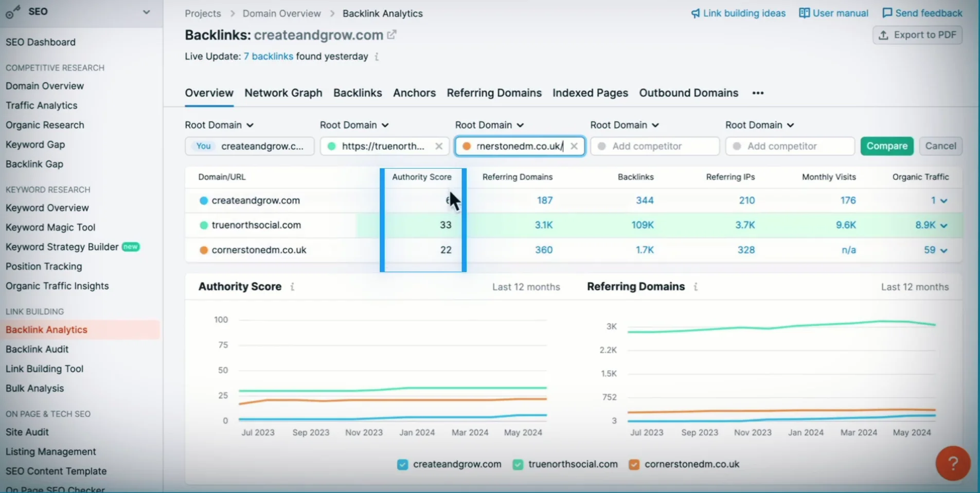Click the User manual book icon

pos(804,13)
